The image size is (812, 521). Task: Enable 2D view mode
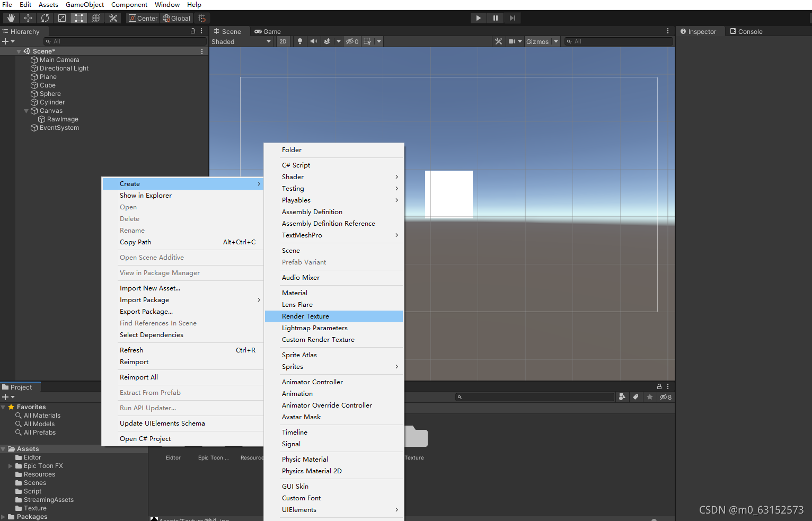pos(283,41)
